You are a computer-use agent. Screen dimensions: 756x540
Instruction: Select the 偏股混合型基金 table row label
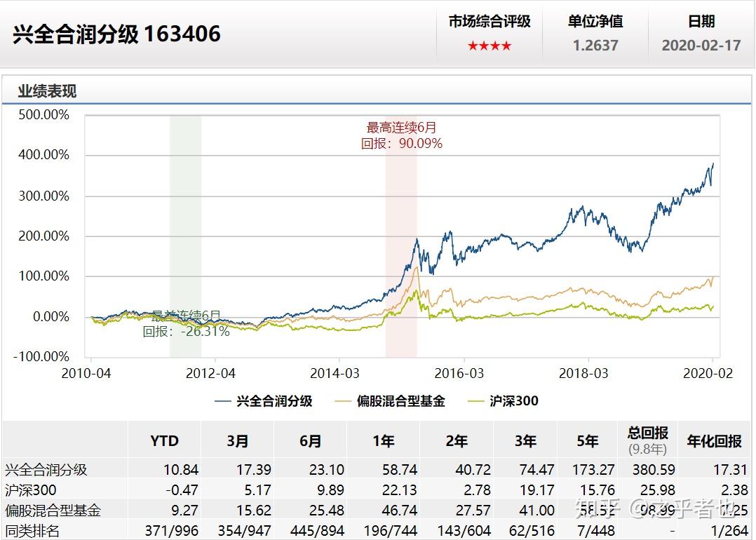click(53, 511)
